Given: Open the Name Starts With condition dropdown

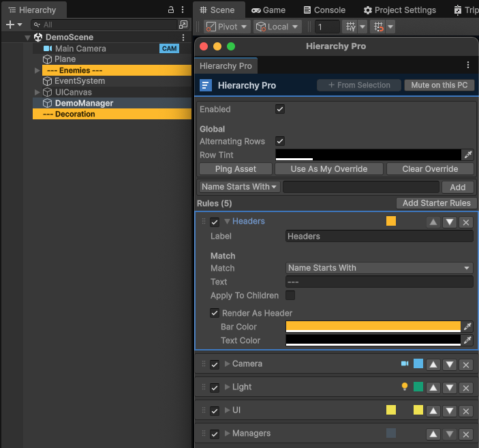Looking at the screenshot, I should pyautogui.click(x=240, y=187).
